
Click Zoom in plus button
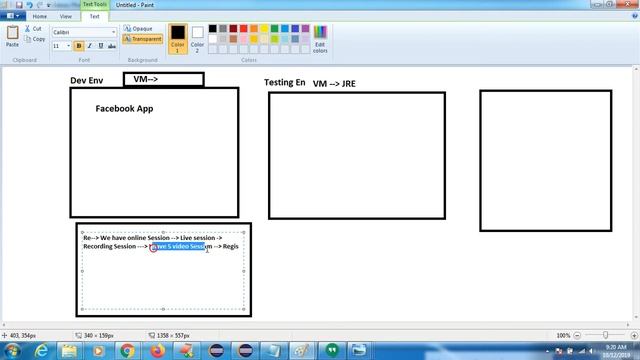pyautogui.click(x=634, y=335)
